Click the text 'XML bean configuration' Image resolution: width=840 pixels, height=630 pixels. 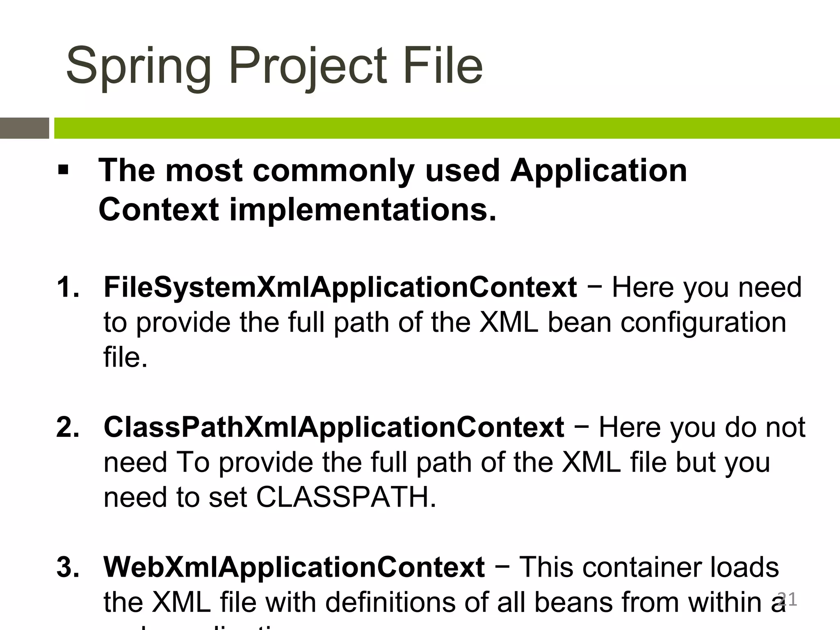click(x=633, y=323)
